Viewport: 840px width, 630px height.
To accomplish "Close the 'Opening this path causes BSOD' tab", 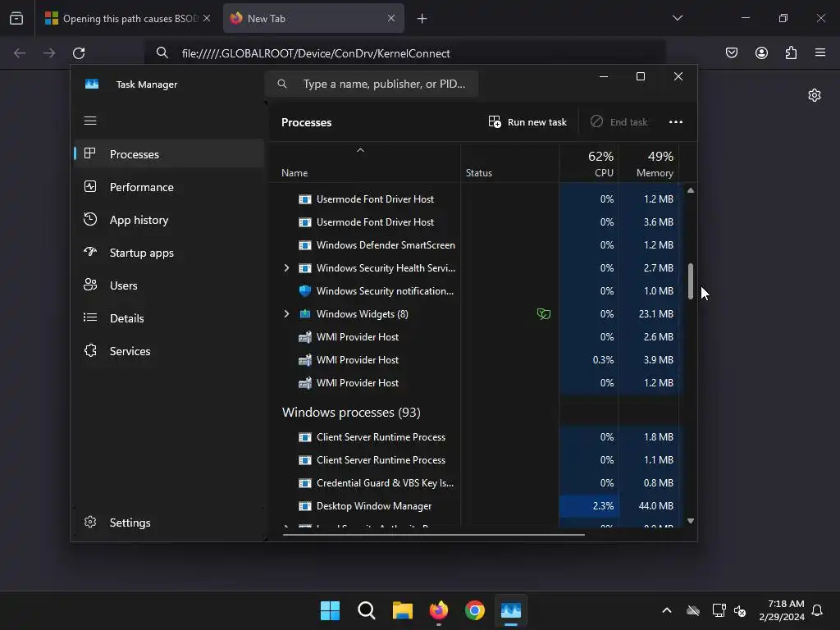I will pos(207,18).
